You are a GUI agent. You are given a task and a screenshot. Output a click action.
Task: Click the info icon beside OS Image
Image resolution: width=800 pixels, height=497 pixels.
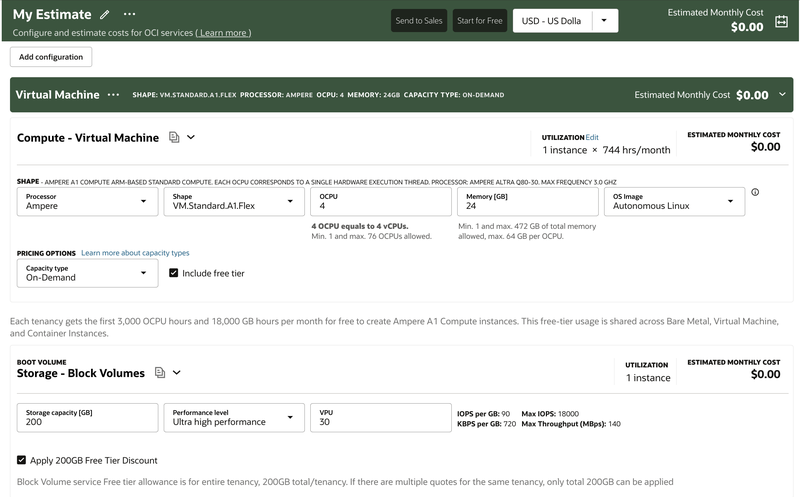click(755, 192)
